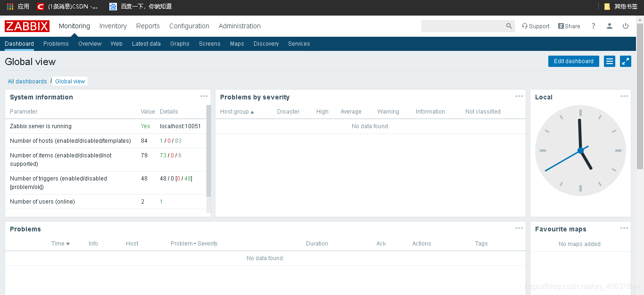
Task: Click the browser apps grid icon
Action: click(10, 7)
